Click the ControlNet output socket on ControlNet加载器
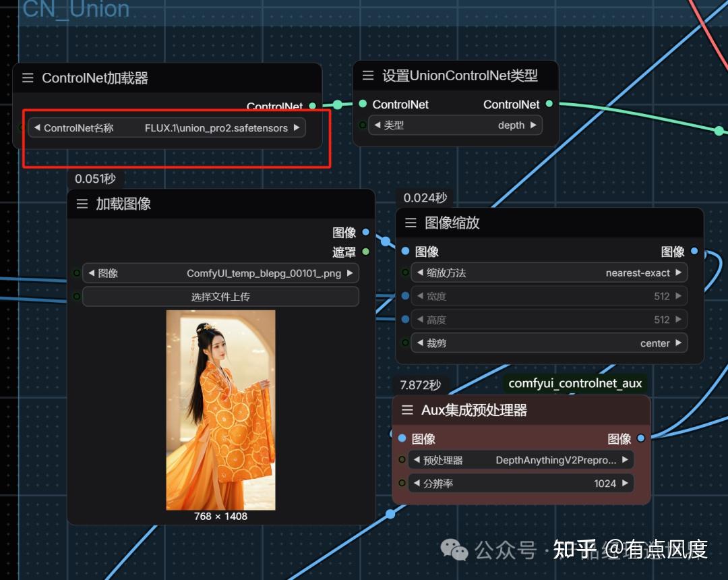Screen dimensions: 728x580 (312, 106)
